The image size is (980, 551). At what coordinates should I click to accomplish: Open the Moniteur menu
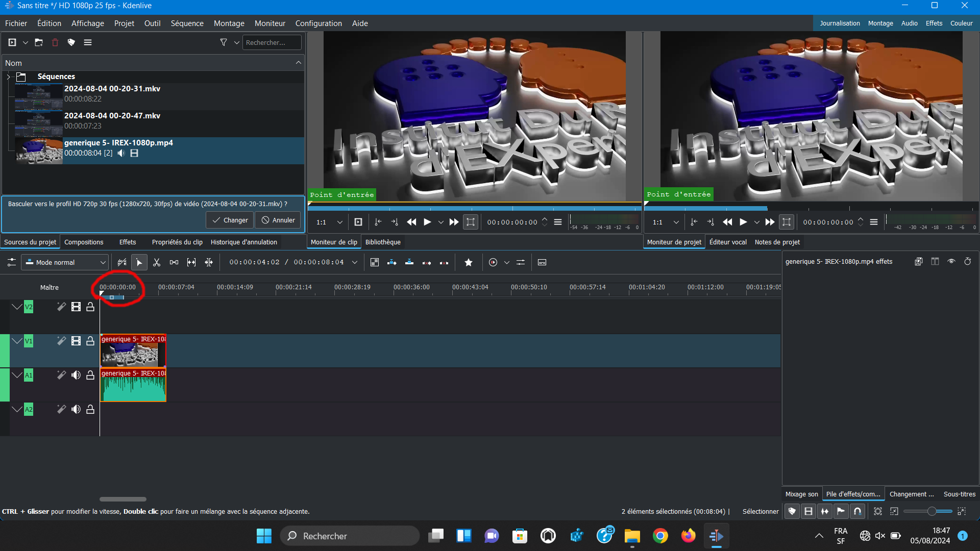pos(270,23)
